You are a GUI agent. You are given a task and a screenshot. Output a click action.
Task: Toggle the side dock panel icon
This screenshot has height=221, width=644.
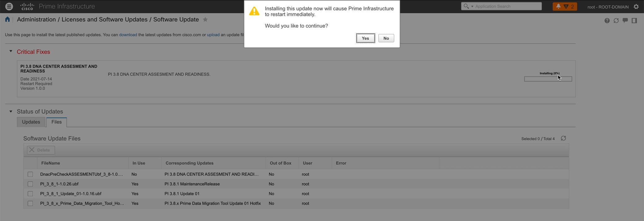[x=634, y=20]
